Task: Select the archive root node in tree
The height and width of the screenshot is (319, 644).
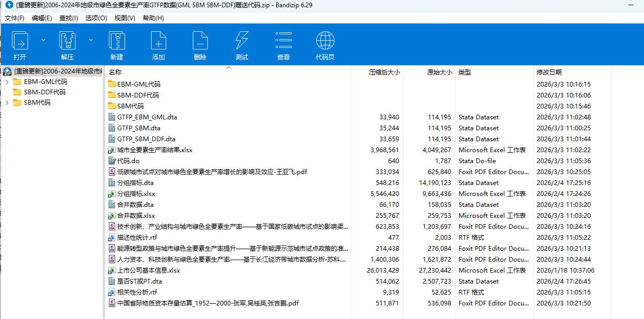Action: pos(53,71)
